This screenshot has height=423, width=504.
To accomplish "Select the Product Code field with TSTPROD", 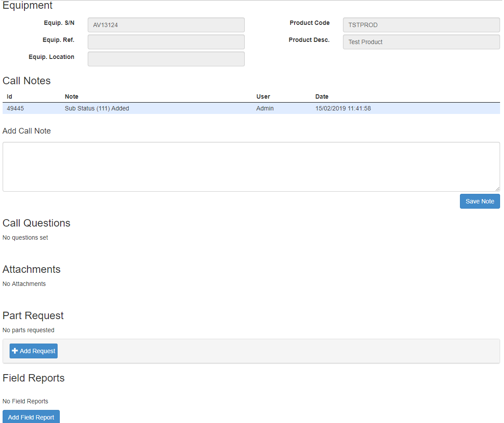I will pyautogui.click(x=421, y=25).
